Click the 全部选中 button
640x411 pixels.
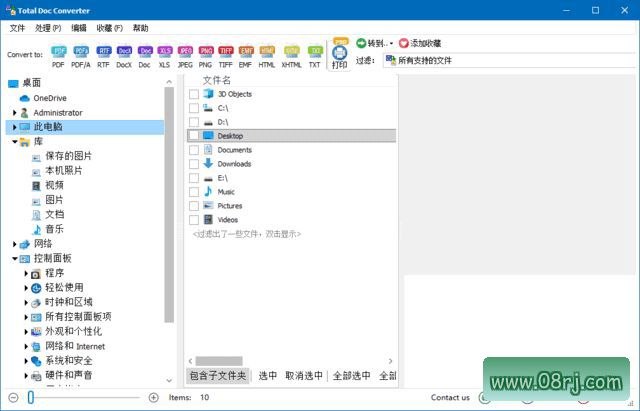[351, 375]
